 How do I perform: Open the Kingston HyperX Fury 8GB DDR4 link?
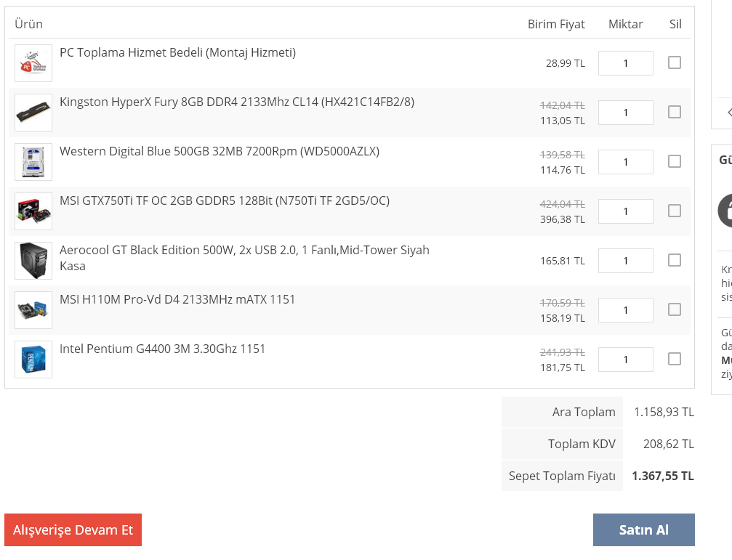point(237,102)
